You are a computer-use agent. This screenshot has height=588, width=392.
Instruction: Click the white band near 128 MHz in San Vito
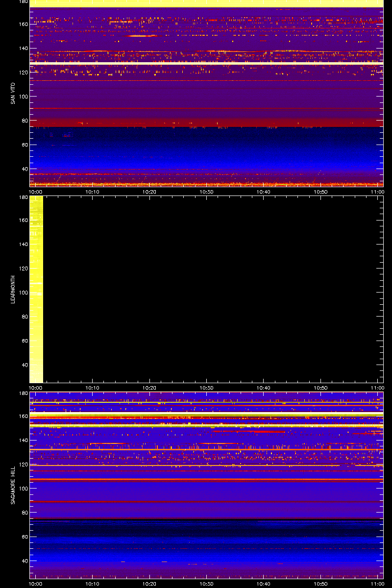206,63
